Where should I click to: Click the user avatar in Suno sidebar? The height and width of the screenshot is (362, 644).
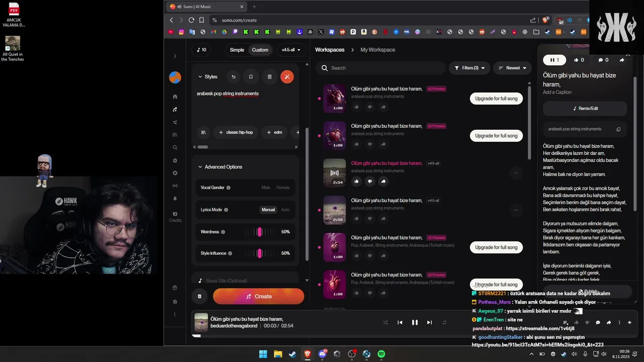point(175,77)
